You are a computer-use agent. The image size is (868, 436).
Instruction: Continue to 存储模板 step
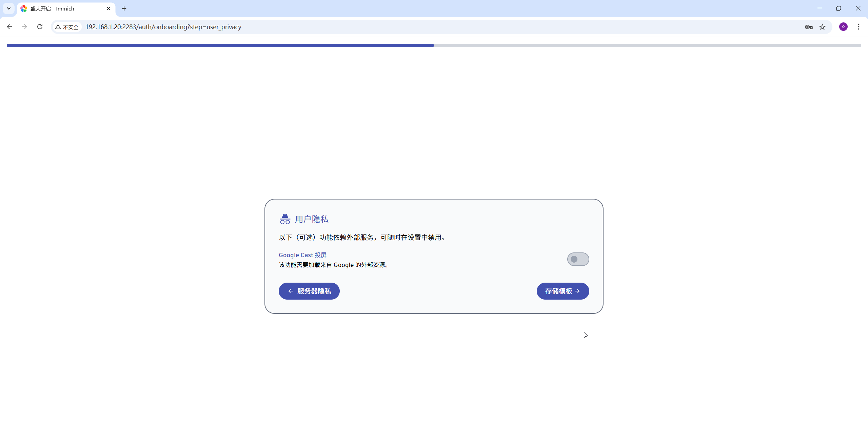563,291
